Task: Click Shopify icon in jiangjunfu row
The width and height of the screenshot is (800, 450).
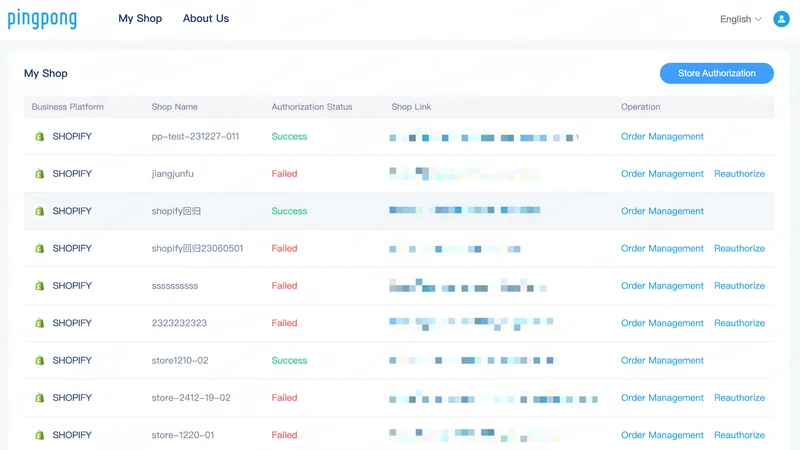Action: [x=39, y=173]
